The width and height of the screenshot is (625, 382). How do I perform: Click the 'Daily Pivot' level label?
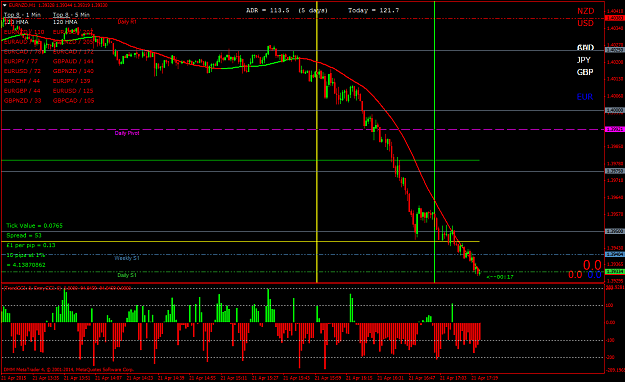(127, 133)
